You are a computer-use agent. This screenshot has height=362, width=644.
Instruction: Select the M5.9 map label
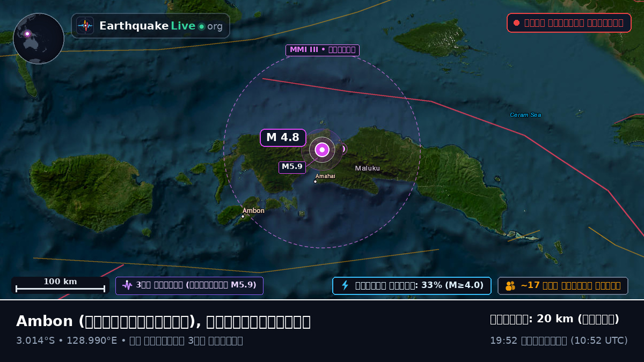(292, 167)
